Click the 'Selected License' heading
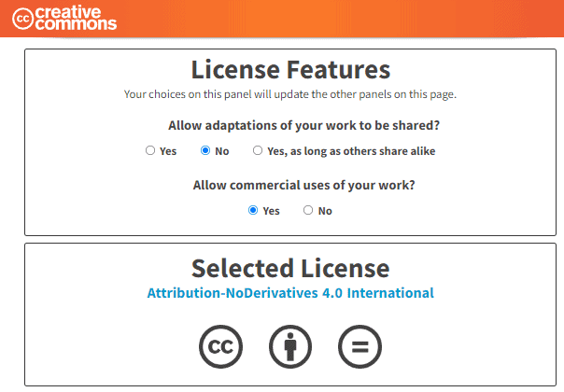Image resolution: width=564 pixels, height=392 pixels. (290, 269)
